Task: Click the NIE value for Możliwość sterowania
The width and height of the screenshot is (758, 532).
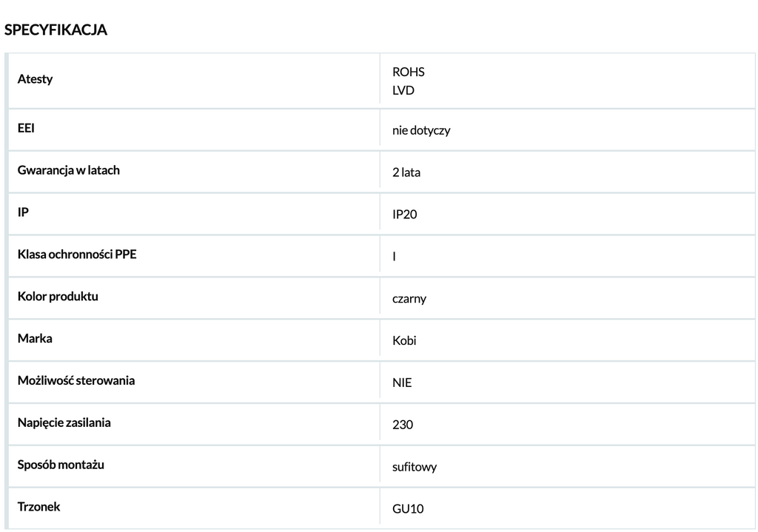Action: tap(402, 383)
